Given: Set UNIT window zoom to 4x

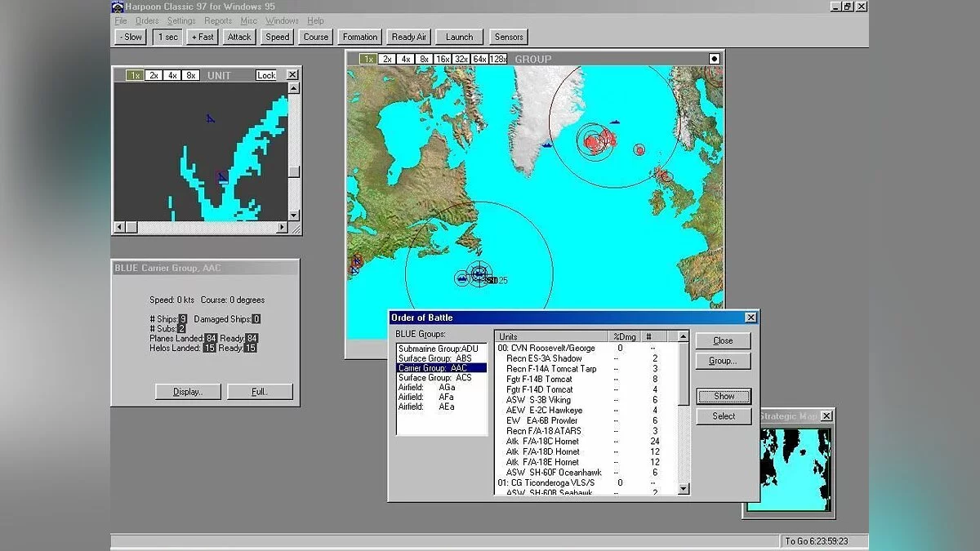Looking at the screenshot, I should 172,75.
